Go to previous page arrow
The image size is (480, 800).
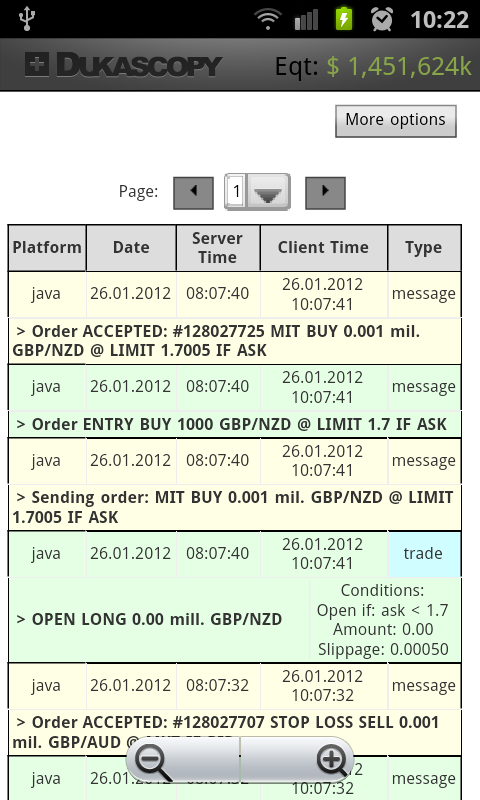193,192
